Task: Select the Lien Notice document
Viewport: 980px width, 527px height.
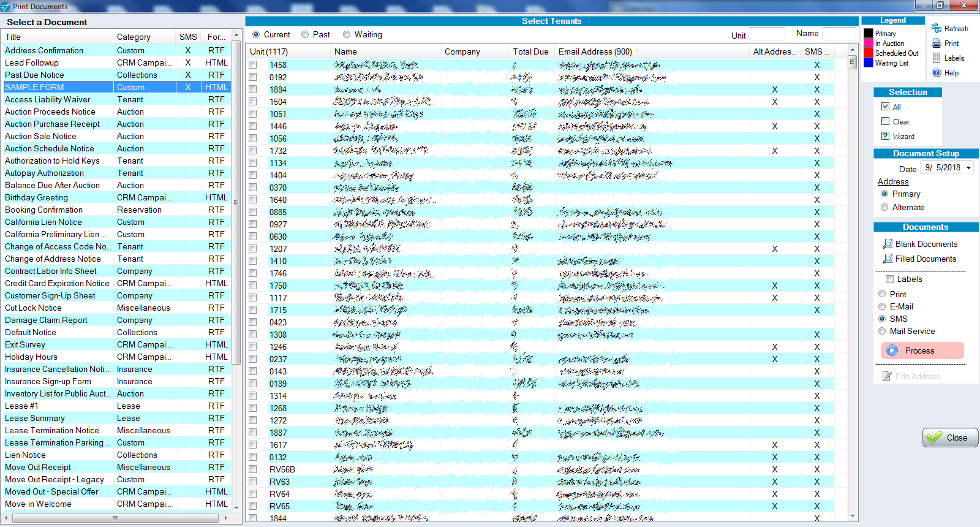Action: (116, 455)
